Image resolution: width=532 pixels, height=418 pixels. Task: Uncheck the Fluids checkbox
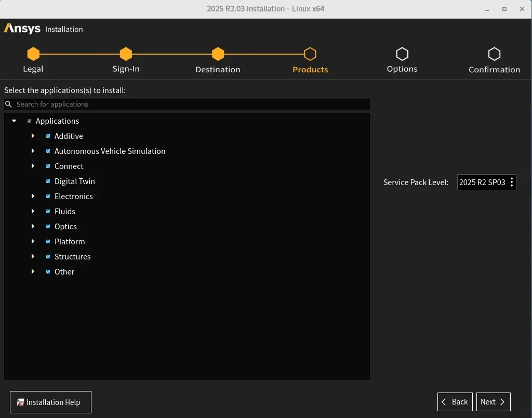click(48, 211)
